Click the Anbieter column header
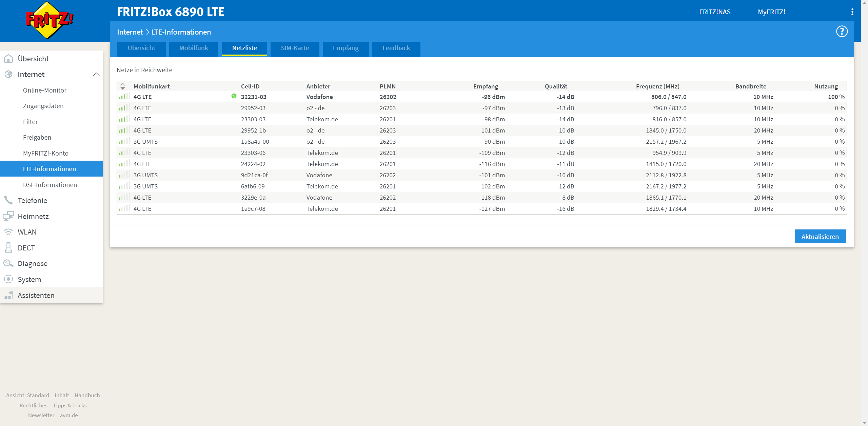This screenshot has width=868, height=426. click(x=318, y=86)
